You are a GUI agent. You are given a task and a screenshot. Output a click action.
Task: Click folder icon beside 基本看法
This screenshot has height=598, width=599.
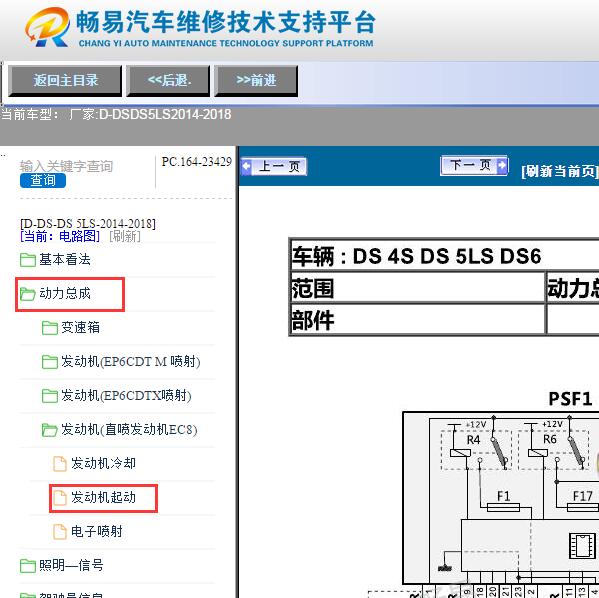[28, 260]
